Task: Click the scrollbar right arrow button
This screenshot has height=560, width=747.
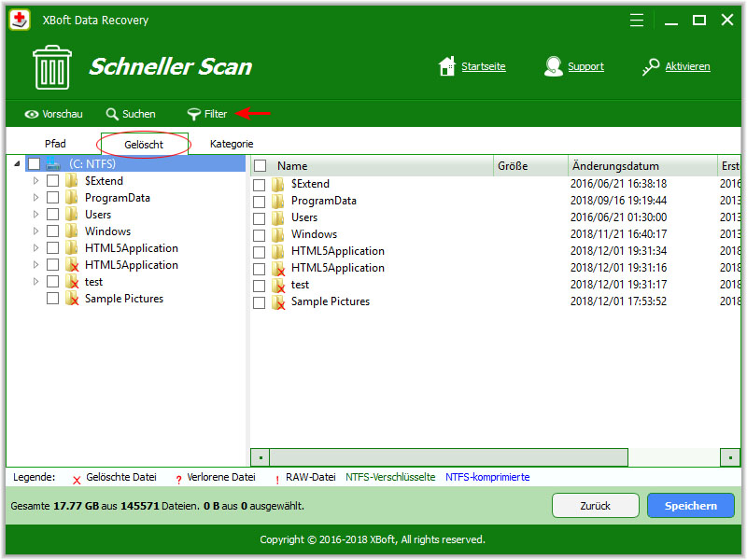Action: coord(730,457)
